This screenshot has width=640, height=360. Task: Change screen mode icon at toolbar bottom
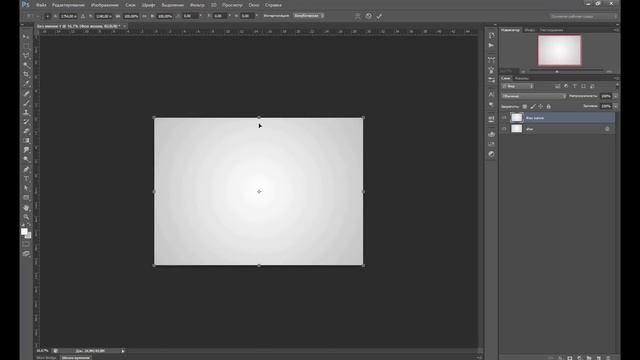26,254
